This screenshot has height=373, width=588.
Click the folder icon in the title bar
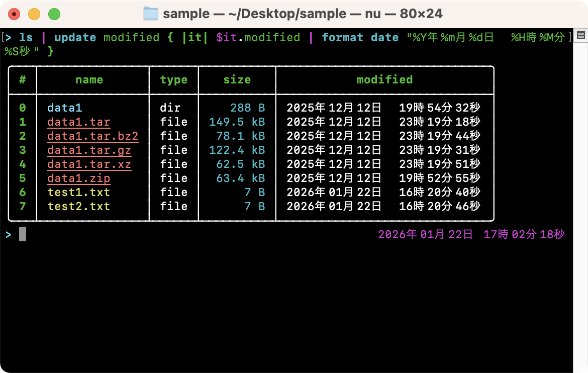[150, 14]
